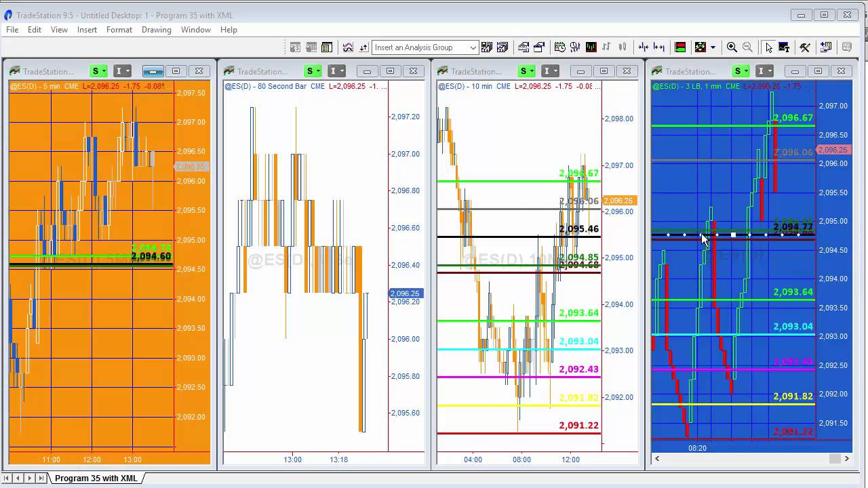
Task: Click the orange 2,096.25 price label in 10 min chart
Action: tap(618, 201)
